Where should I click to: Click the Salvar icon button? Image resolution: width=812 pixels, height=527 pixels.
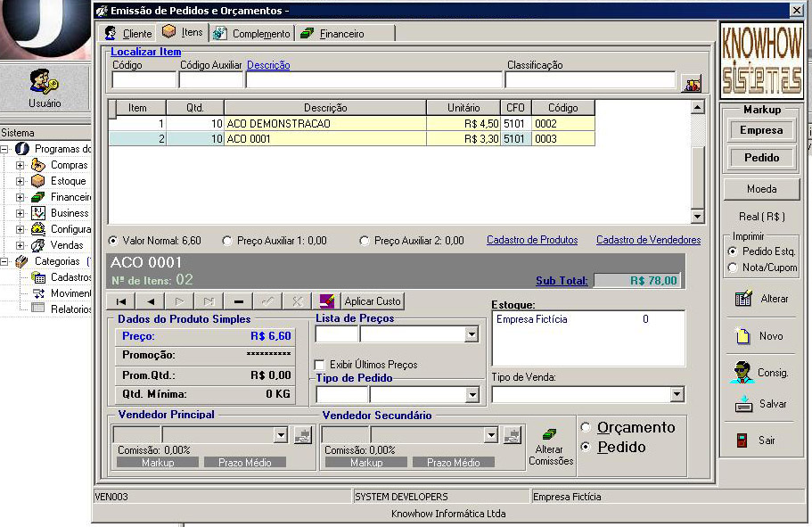pos(744,404)
